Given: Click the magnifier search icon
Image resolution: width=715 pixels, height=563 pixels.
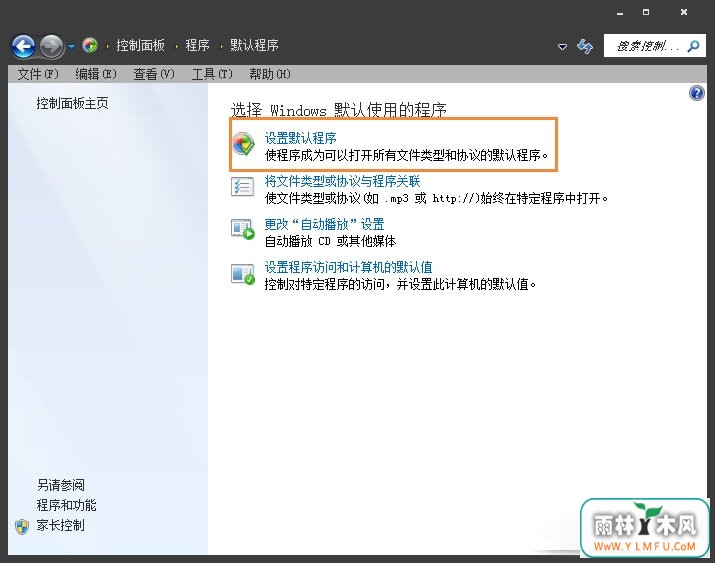Looking at the screenshot, I should [694, 46].
